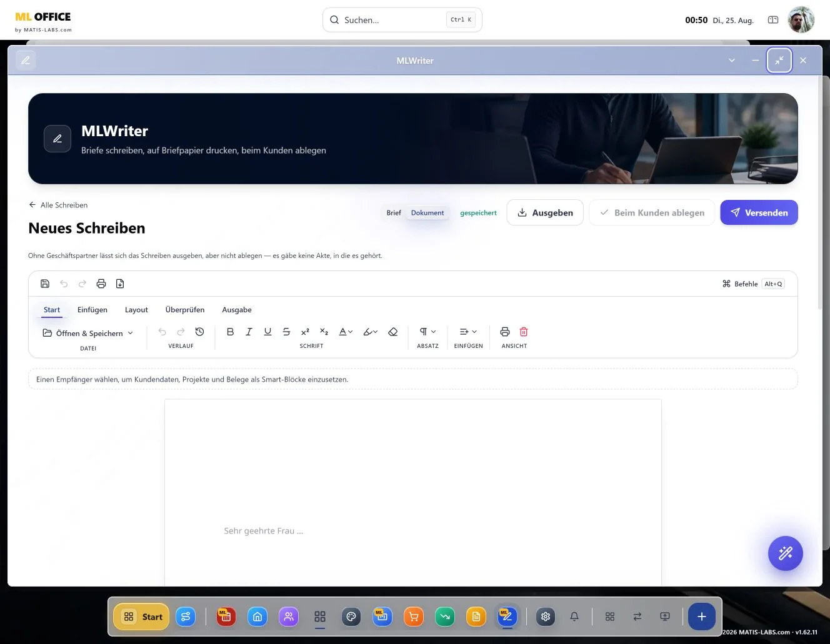Screen dimensions: 830x644
Task: Switch to the Einfügen ribbon tab
Action: (92, 310)
